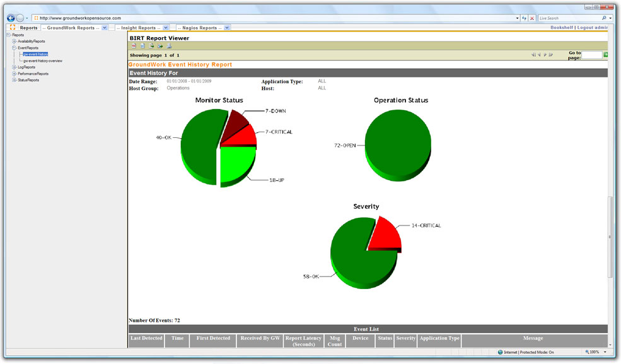Collapse the EventReports tree node

[14, 48]
